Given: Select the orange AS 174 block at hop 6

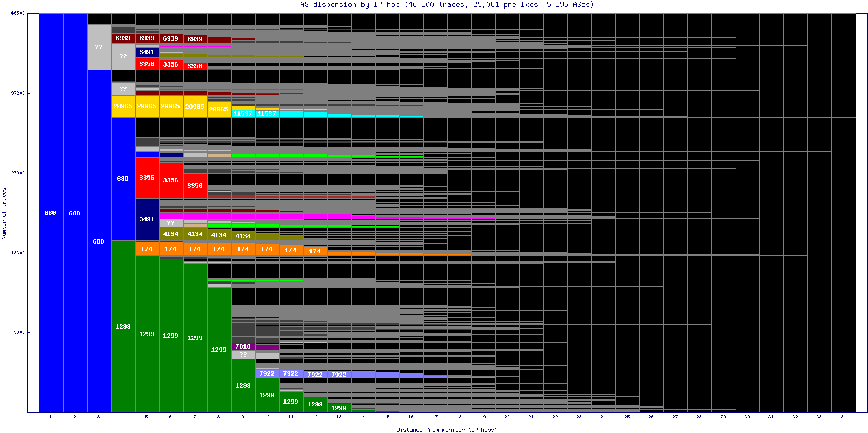Looking at the screenshot, I should (x=171, y=249).
